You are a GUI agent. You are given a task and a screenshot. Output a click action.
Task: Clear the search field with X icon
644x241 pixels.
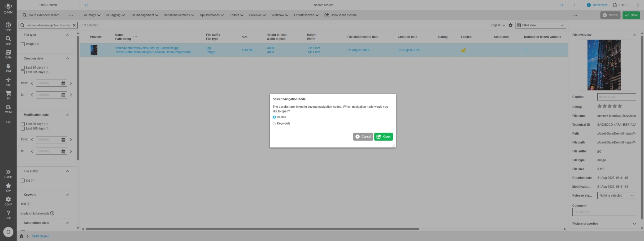[74, 25]
